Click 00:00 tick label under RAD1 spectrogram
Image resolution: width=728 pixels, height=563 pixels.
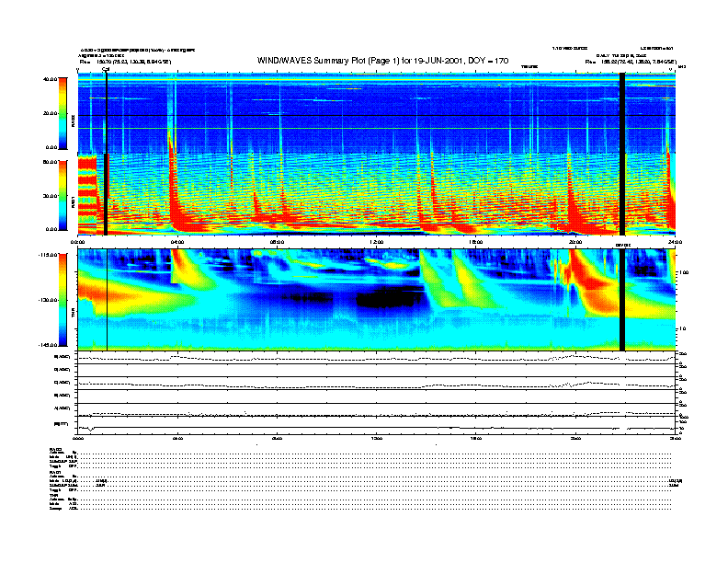pos(77,242)
